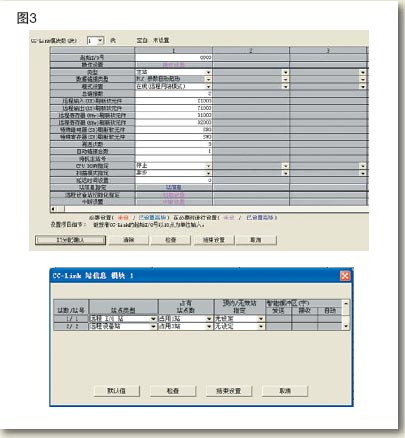Open 数据链接类型 dropdown for module 2

coord(285,79)
